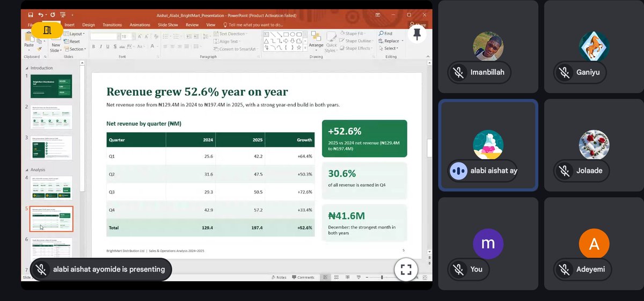Toggle Bold formatting
Image resolution: width=644 pixels, height=301 pixels.
coord(93,47)
